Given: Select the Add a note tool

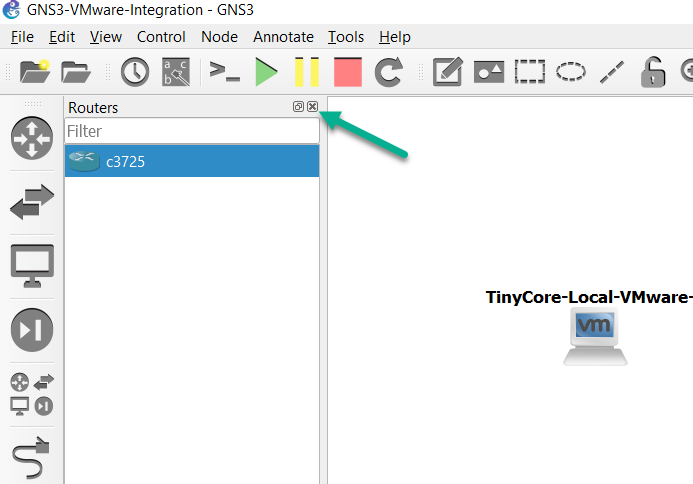Looking at the screenshot, I should pos(448,72).
